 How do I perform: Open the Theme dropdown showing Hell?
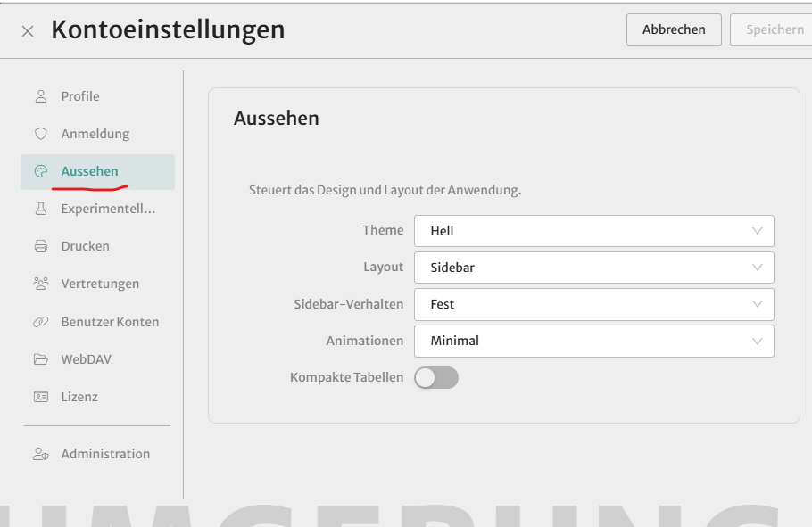594,231
